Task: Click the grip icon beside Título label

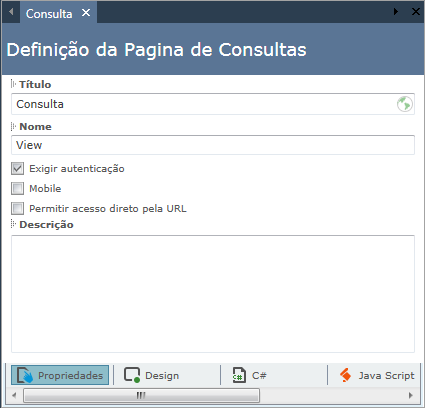Action: tap(13, 84)
